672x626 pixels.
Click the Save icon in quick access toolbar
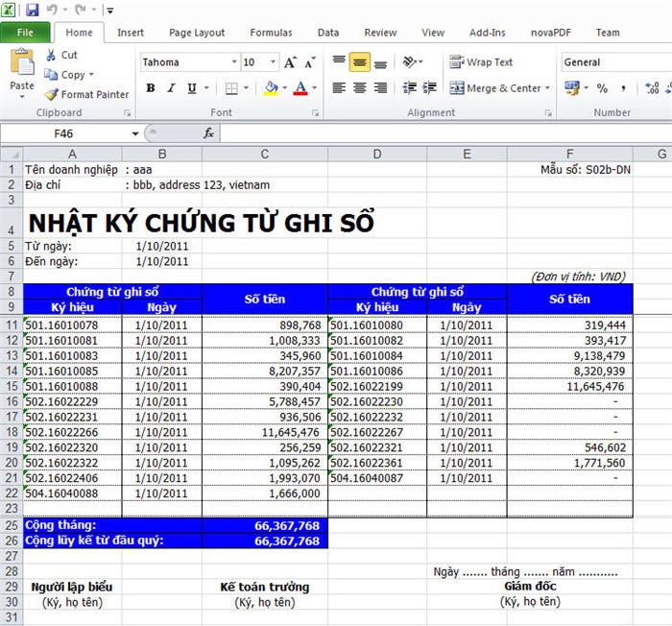(x=32, y=10)
